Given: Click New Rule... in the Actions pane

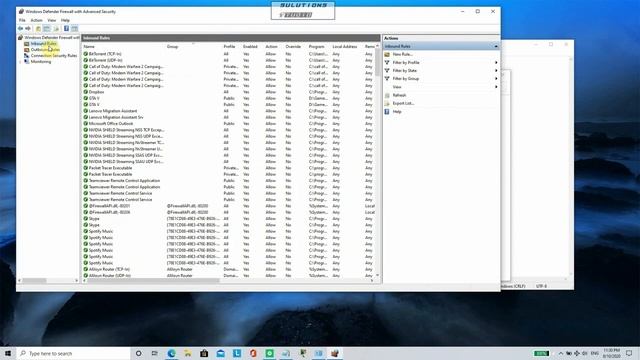Looking at the screenshot, I should click(402, 54).
